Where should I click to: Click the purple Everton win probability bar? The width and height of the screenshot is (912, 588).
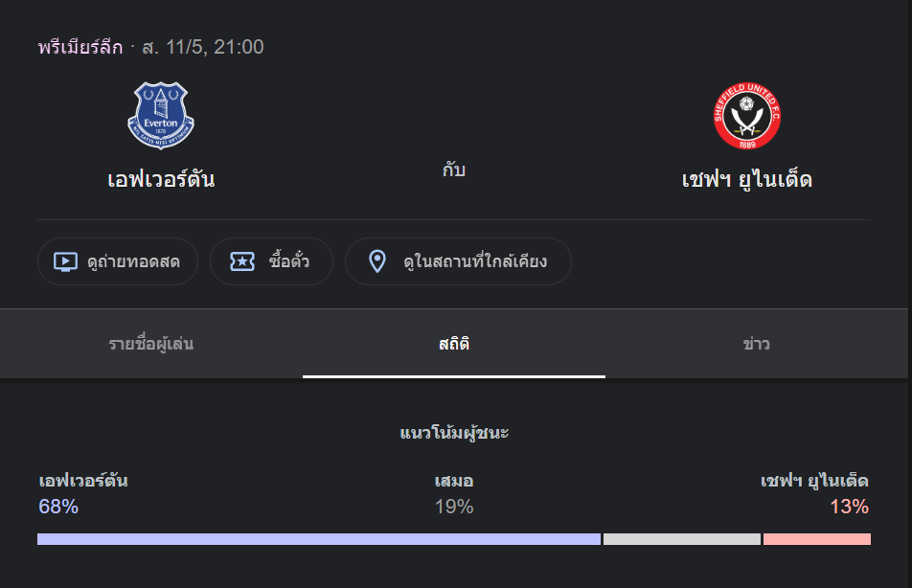(x=318, y=539)
